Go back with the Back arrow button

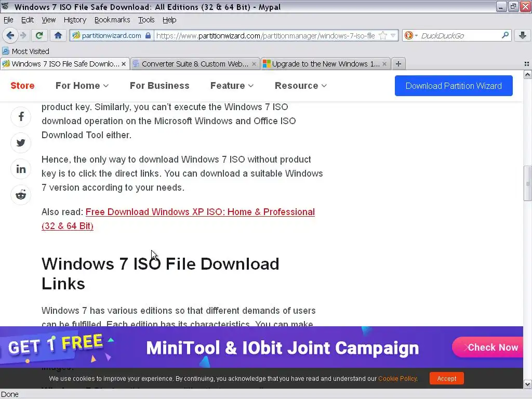pyautogui.click(x=10, y=35)
